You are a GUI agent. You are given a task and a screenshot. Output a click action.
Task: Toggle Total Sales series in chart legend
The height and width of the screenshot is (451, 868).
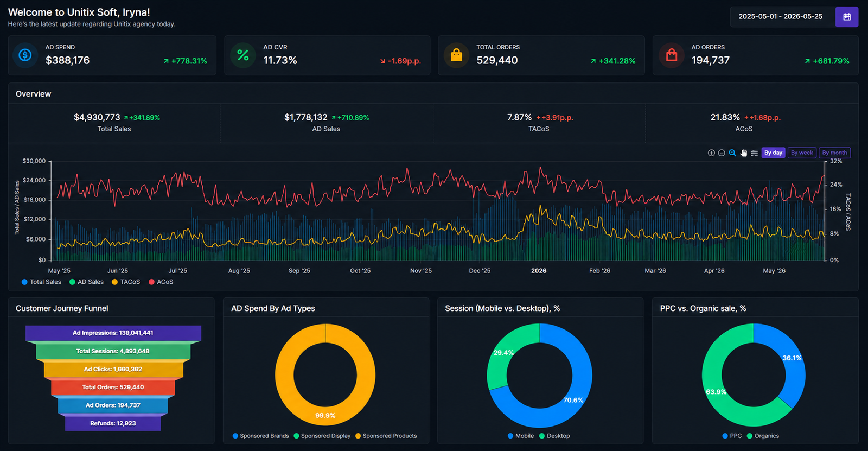41,282
